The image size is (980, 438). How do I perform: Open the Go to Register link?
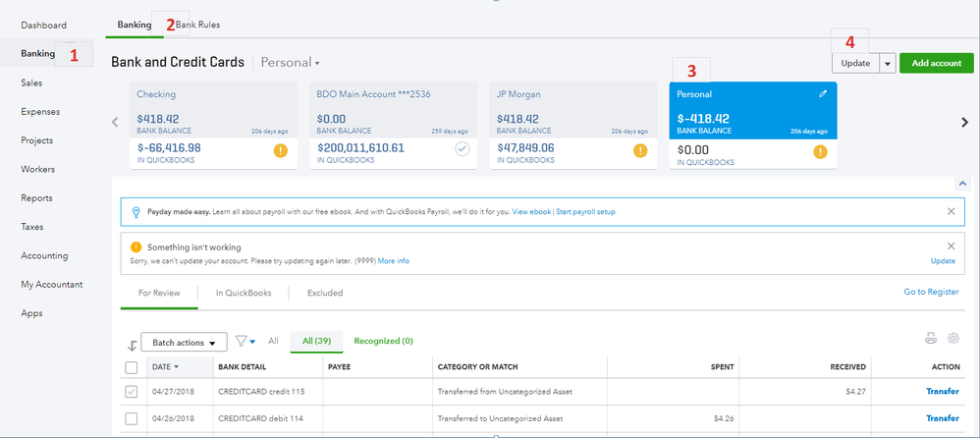coord(931,293)
